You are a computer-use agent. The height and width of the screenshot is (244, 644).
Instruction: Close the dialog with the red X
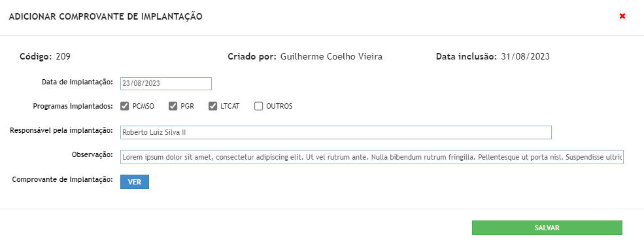pos(622,16)
